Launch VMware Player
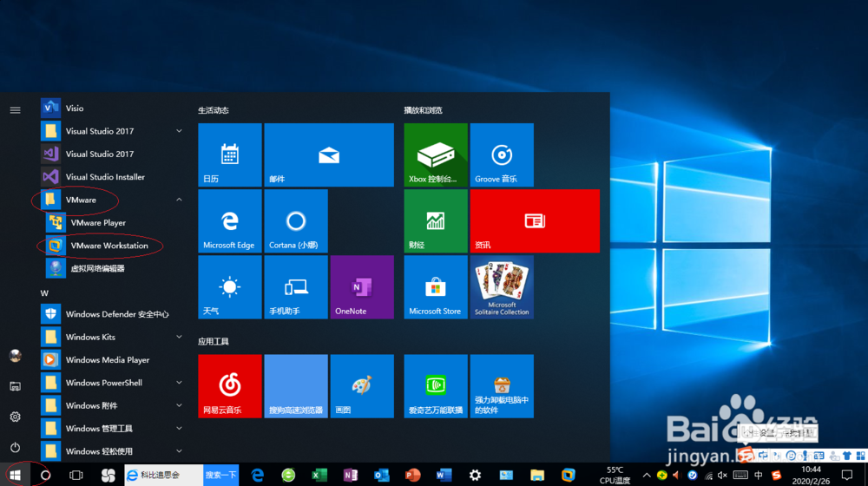This screenshot has height=486, width=868. pyautogui.click(x=111, y=222)
